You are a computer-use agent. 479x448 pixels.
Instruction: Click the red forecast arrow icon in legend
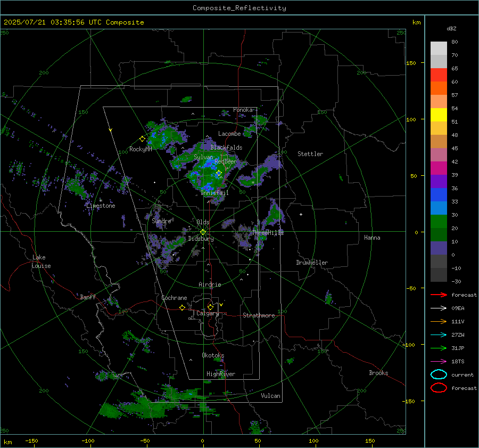[x=439, y=295]
